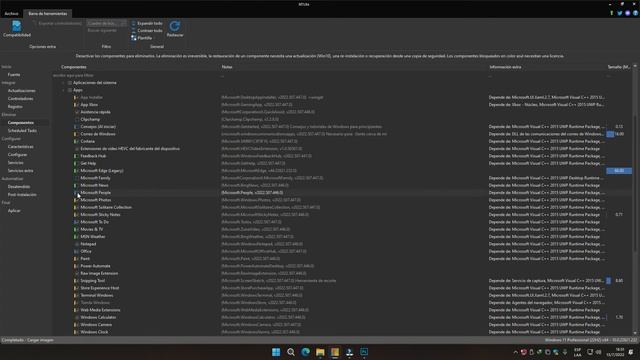Open Desatendido in sidebar
Viewport: 640px width, 360px height.
pos(19,187)
